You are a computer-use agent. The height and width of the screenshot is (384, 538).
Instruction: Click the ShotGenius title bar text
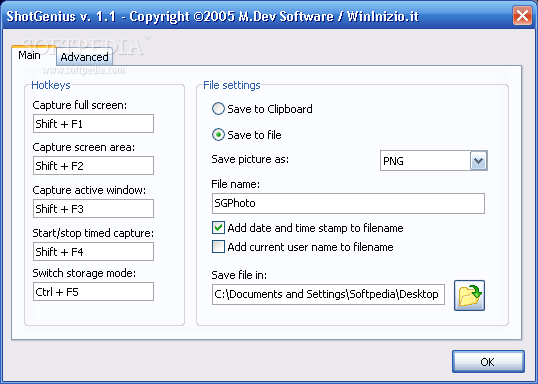(x=213, y=16)
